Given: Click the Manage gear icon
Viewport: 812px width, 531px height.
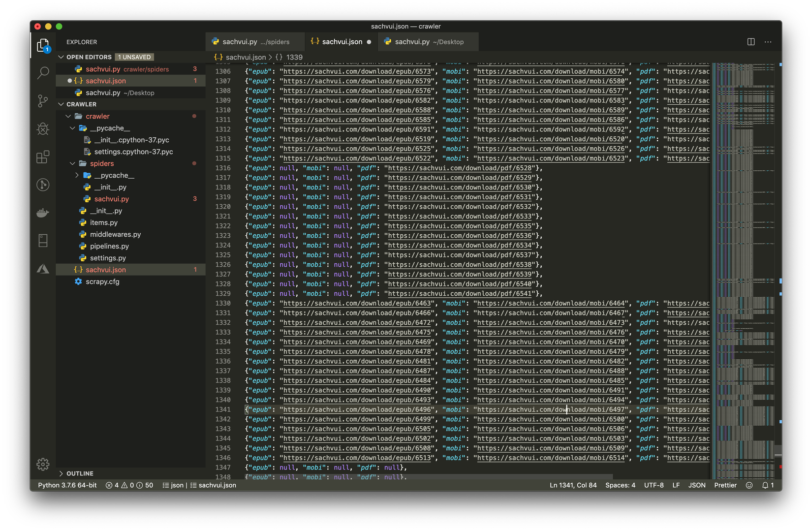Looking at the screenshot, I should point(43,464).
